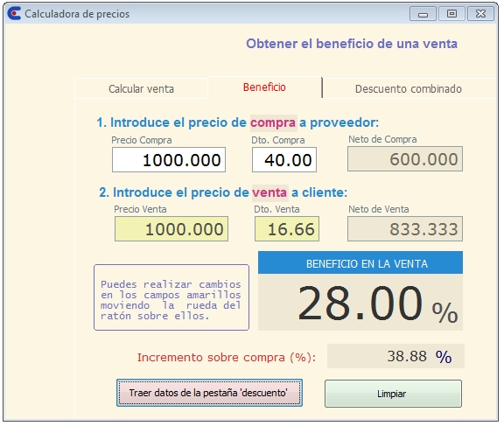Click the 'Neto de Venta' label
The width and height of the screenshot is (504, 426).
(x=379, y=209)
